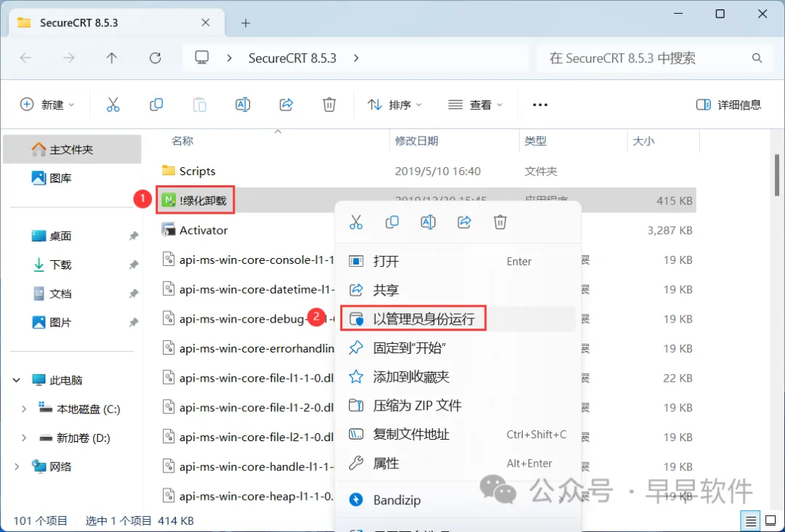This screenshot has height=532, width=785.
Task: Click the vertical scrollbar thumb of the file list
Action: (776, 175)
